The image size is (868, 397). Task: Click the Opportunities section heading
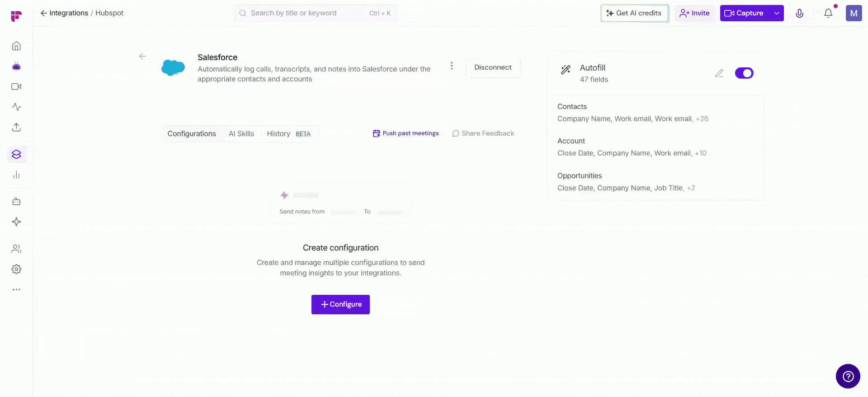[580, 176]
